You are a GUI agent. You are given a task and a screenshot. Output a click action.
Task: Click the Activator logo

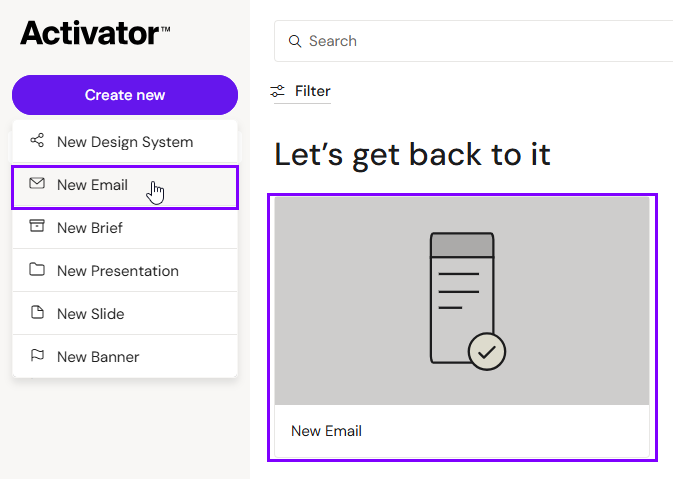95,33
